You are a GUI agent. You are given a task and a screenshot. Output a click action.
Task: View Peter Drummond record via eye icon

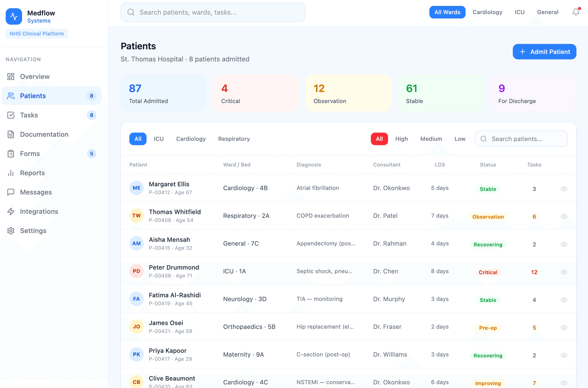click(x=564, y=272)
